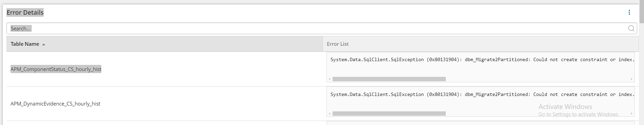This screenshot has width=644, height=125.
Task: Click left scroll arrow in second error box
Action: click(x=330, y=113)
